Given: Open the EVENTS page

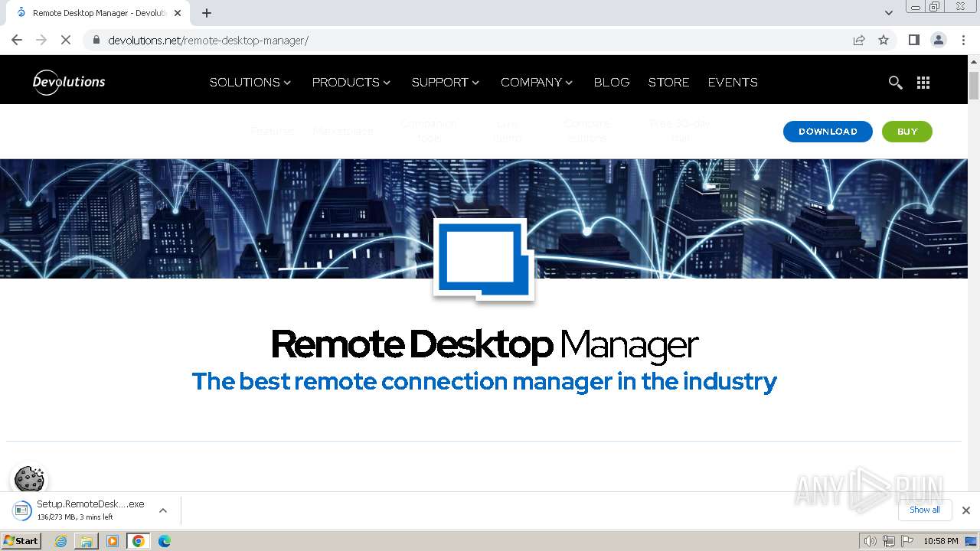Looking at the screenshot, I should click(733, 83).
